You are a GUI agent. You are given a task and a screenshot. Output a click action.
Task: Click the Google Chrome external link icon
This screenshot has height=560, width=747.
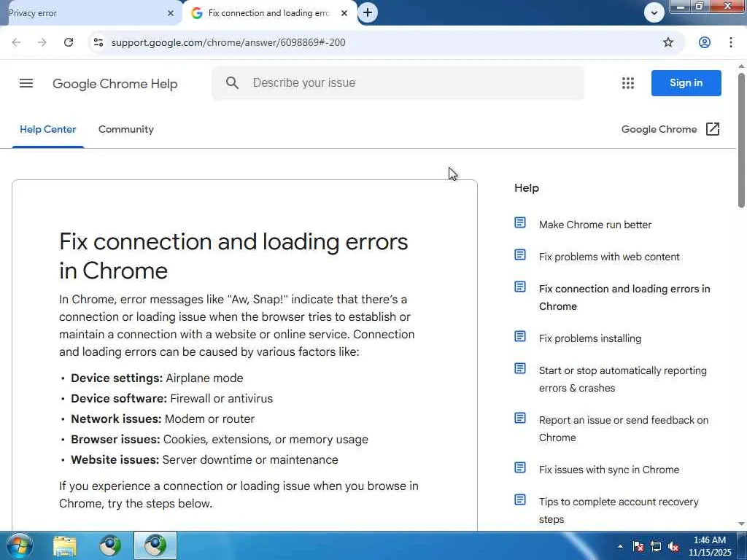coord(712,129)
